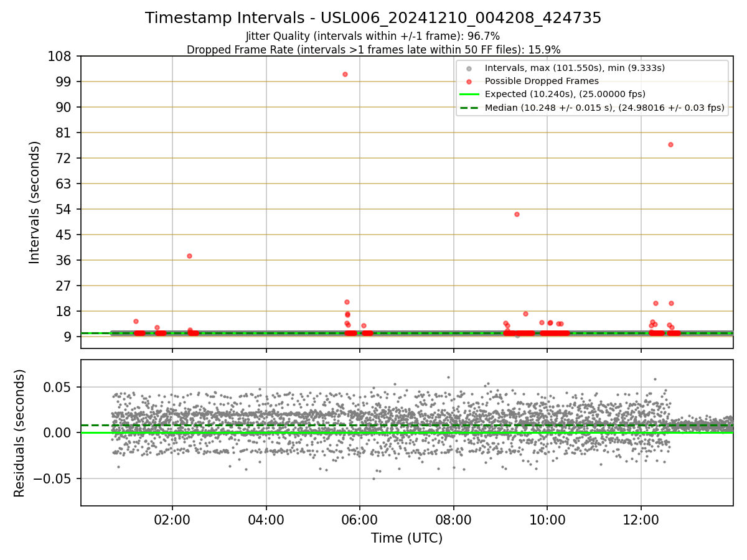Click the red outlier near 37 seconds after 02:00
747x560 pixels.
pos(189,256)
